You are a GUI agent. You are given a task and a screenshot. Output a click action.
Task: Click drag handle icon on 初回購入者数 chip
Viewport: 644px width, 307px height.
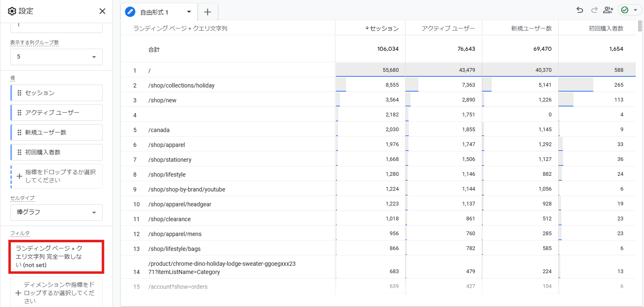[19, 152]
